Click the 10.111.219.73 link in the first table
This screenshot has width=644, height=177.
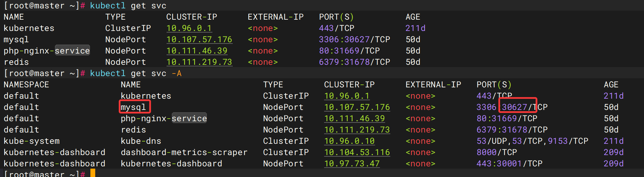199,62
